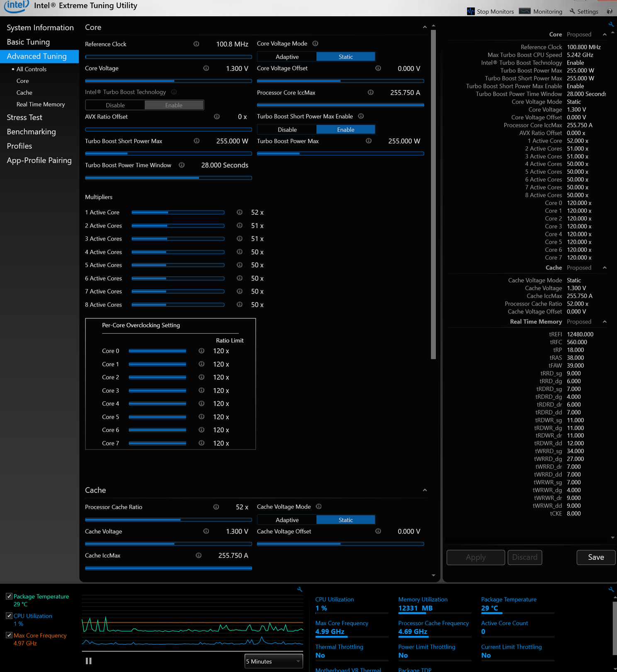Toggle the Max Core Frequency checkbox
Image resolution: width=617 pixels, height=672 pixels.
click(9, 635)
